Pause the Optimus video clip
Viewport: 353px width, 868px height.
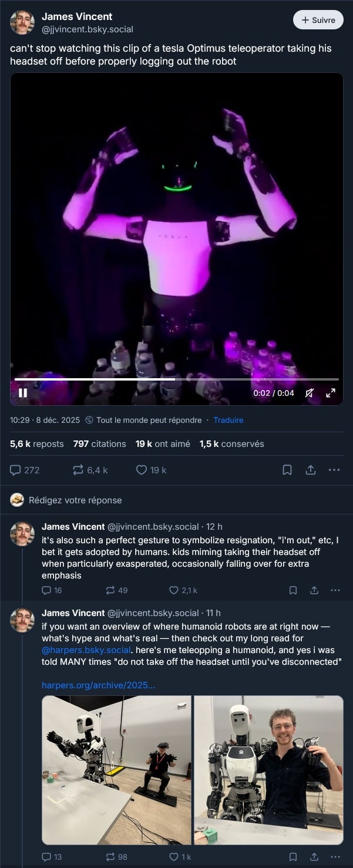point(23,393)
